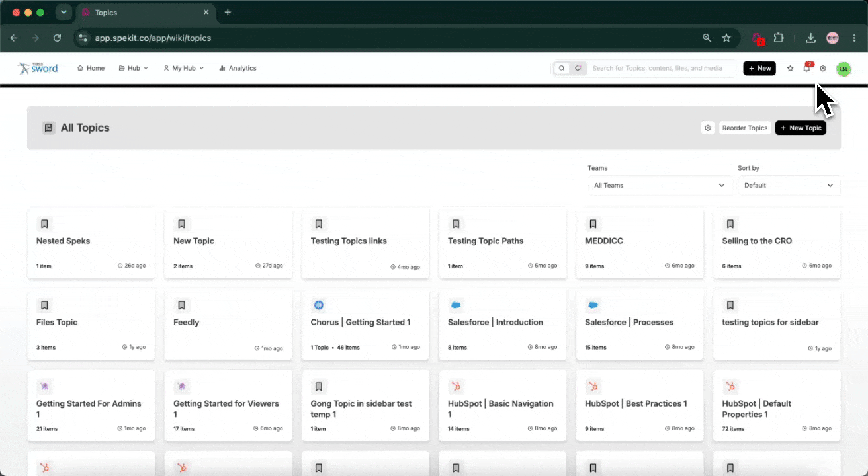Viewport: 868px width, 476px height.
Task: Open the Chrome profile avatar
Action: pyautogui.click(x=832, y=38)
